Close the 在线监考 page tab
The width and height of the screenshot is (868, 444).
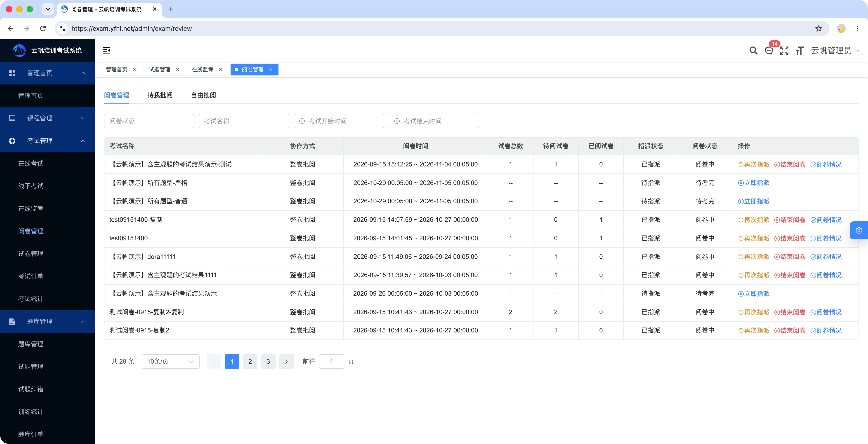click(221, 69)
